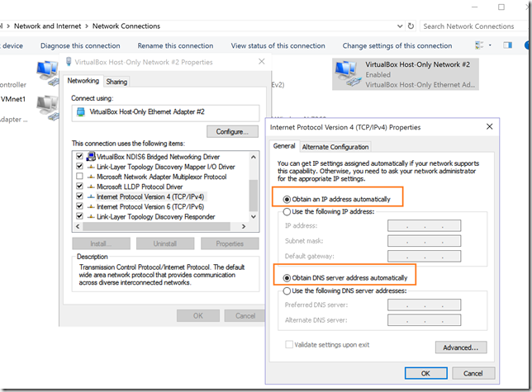The height and width of the screenshot is (392, 532).
Task: Click the items list scroll up arrow
Action: click(254, 157)
